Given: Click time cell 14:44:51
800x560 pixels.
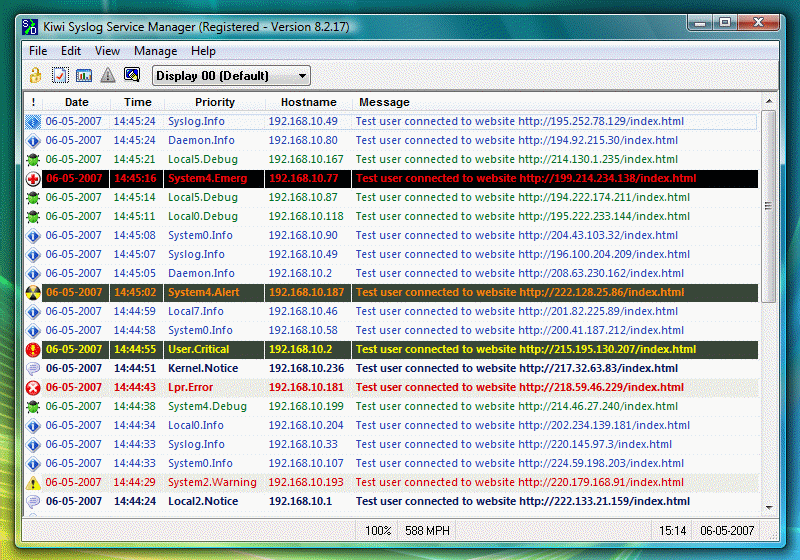Looking at the screenshot, I should [135, 368].
